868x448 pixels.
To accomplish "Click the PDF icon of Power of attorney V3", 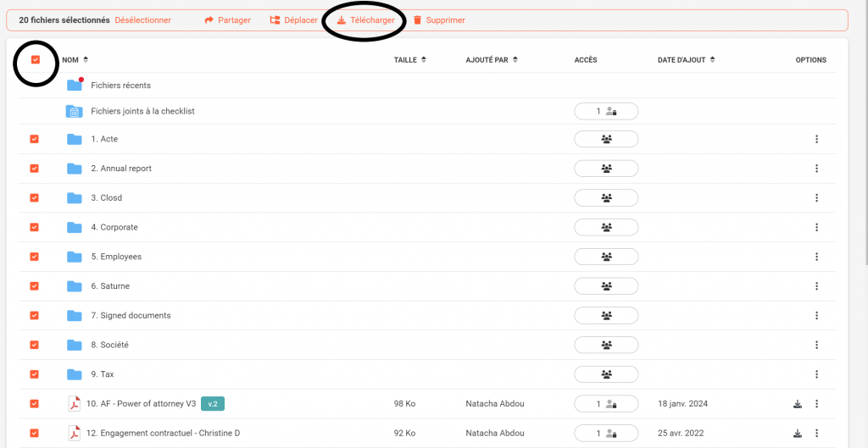I will [75, 404].
